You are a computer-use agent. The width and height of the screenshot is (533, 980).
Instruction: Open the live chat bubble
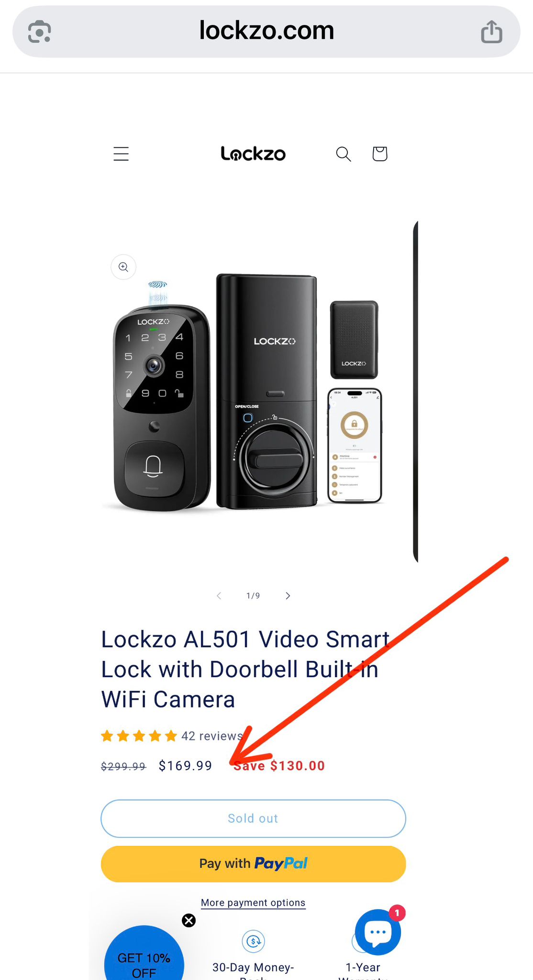tap(378, 932)
